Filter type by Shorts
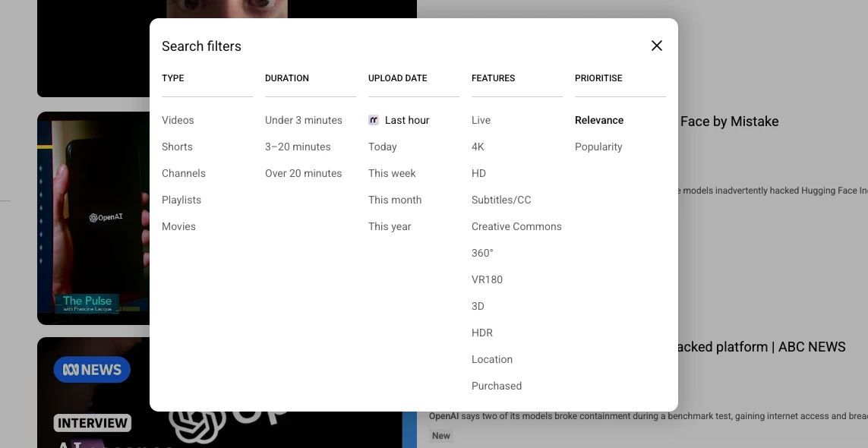 (x=177, y=147)
